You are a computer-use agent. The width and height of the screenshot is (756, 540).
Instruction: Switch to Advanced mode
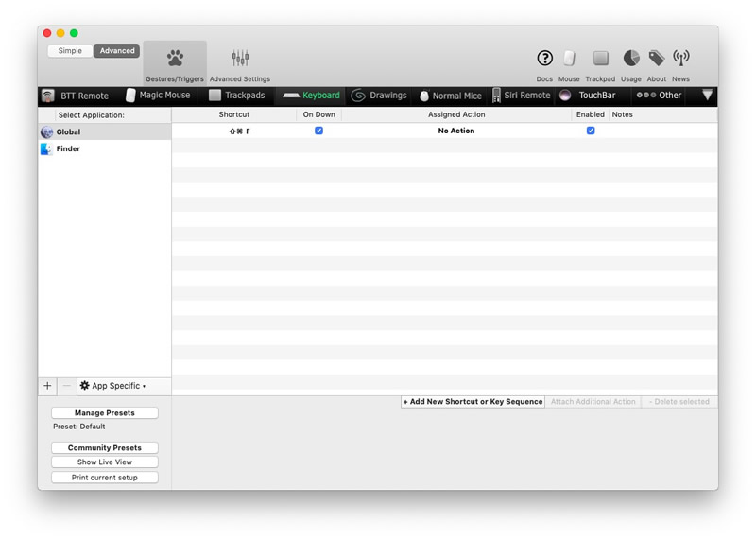pos(117,51)
